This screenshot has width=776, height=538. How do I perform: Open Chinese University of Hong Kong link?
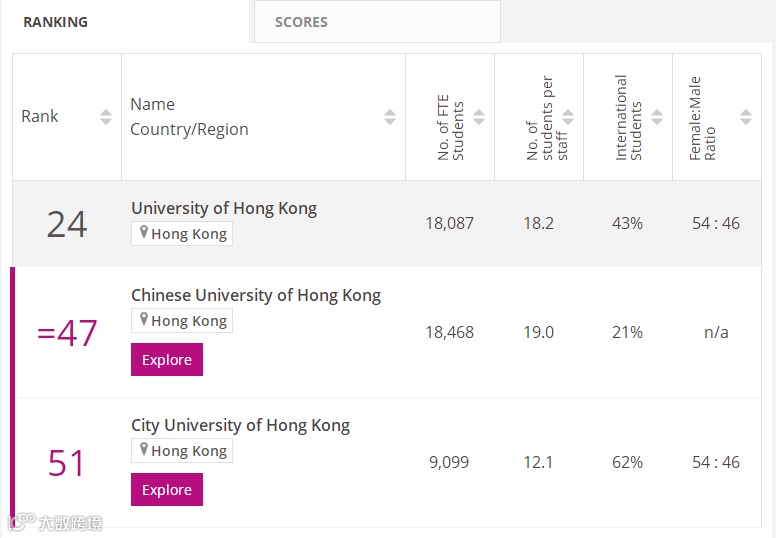(x=256, y=295)
